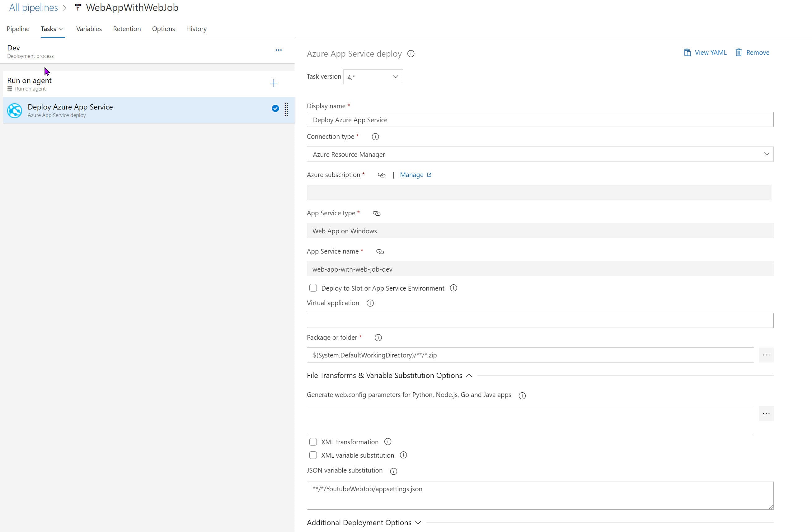Show Package or folder info icon
This screenshot has height=532, width=812.
(x=378, y=338)
